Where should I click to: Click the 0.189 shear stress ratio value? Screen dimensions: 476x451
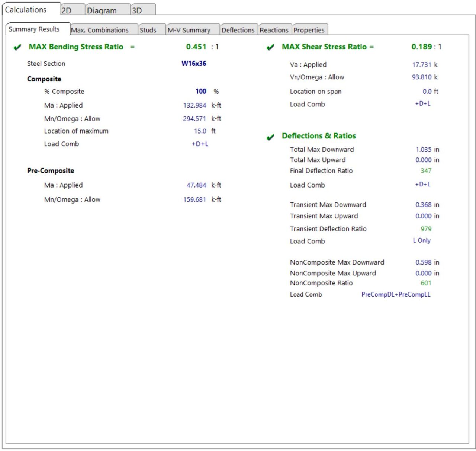point(422,47)
